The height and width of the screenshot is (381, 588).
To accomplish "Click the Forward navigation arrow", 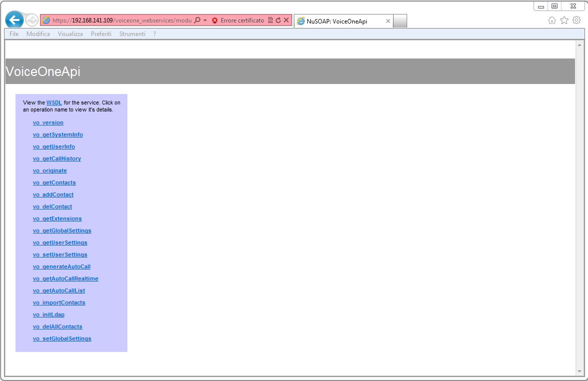I will tap(31, 20).
